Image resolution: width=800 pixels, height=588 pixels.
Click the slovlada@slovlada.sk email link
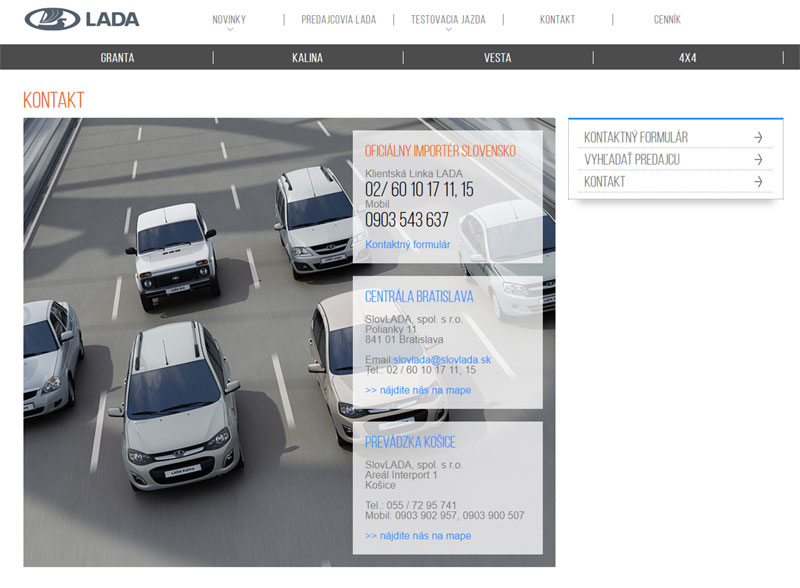(x=442, y=360)
